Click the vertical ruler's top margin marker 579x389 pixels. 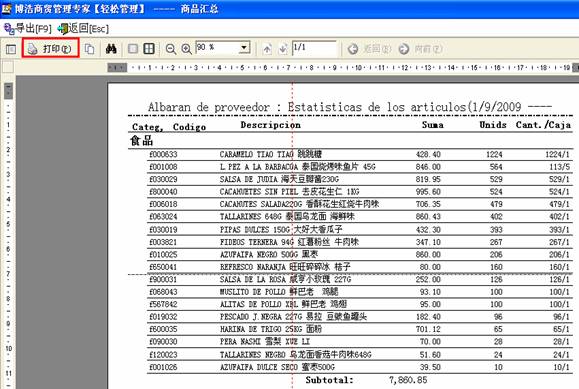coord(8,91)
